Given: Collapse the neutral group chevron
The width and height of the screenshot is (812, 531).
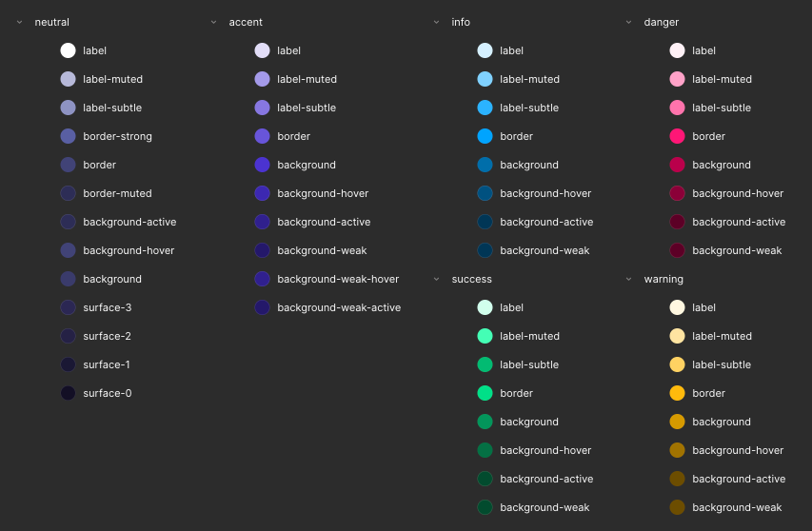Looking at the screenshot, I should [19, 22].
